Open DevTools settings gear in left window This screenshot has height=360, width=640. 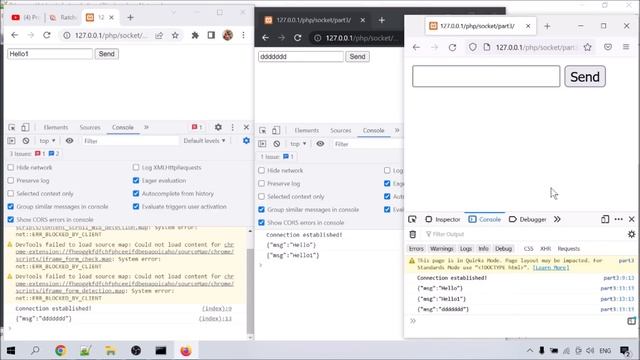point(218,127)
